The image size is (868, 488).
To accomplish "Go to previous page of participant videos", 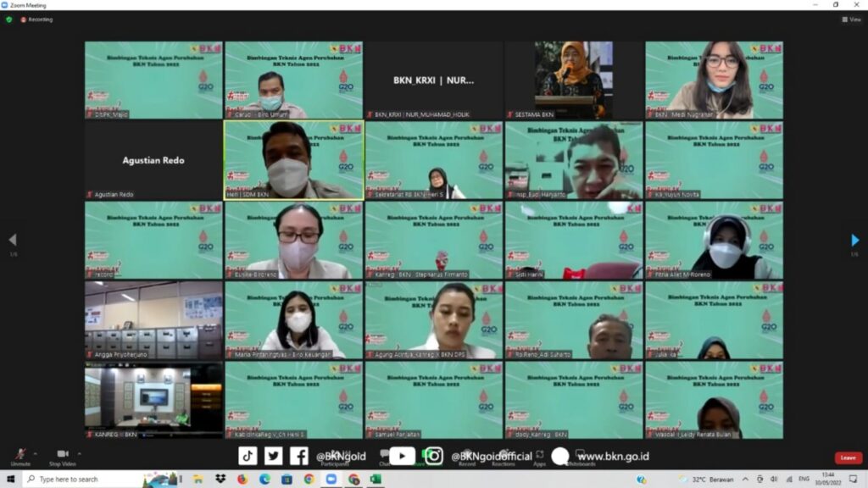I will [x=12, y=241].
